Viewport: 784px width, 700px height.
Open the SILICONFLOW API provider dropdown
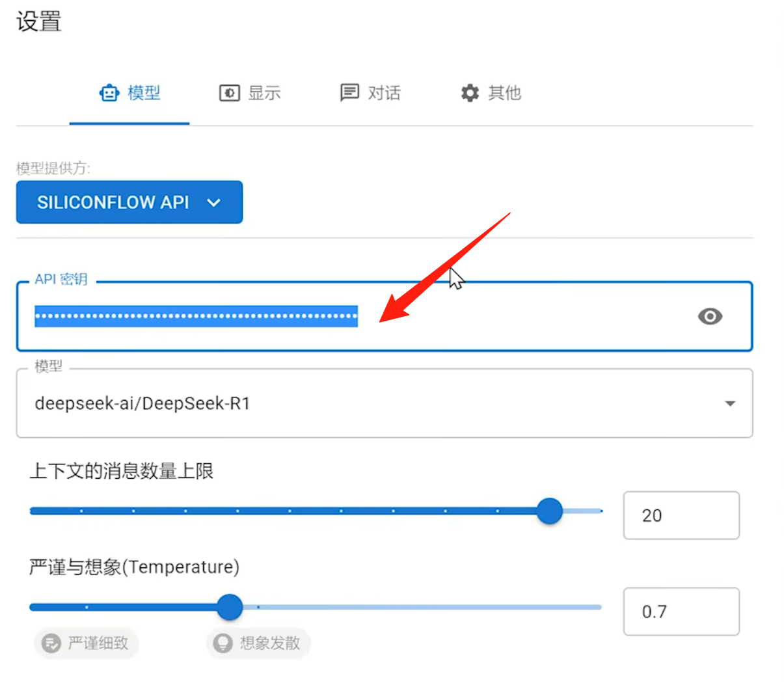point(129,202)
